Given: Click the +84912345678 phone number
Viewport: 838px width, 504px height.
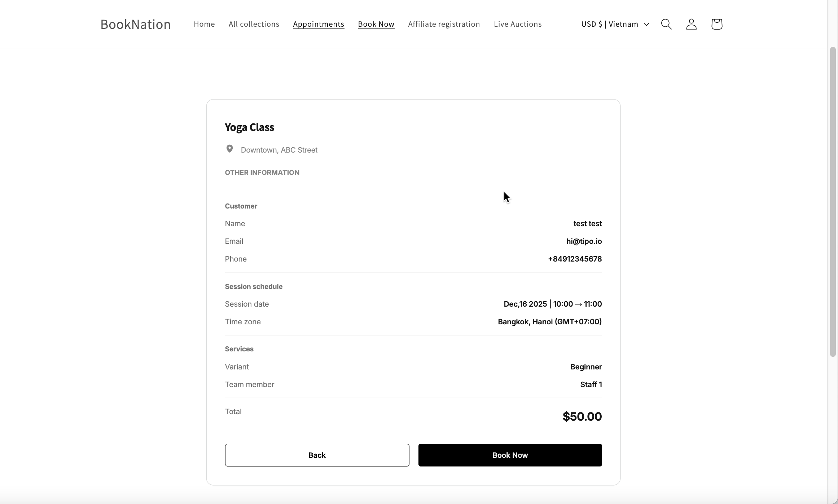Looking at the screenshot, I should (575, 259).
